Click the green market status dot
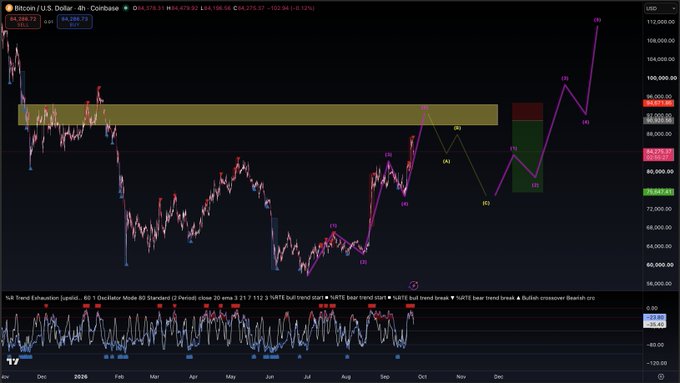The width and height of the screenshot is (680, 383). [x=126, y=8]
